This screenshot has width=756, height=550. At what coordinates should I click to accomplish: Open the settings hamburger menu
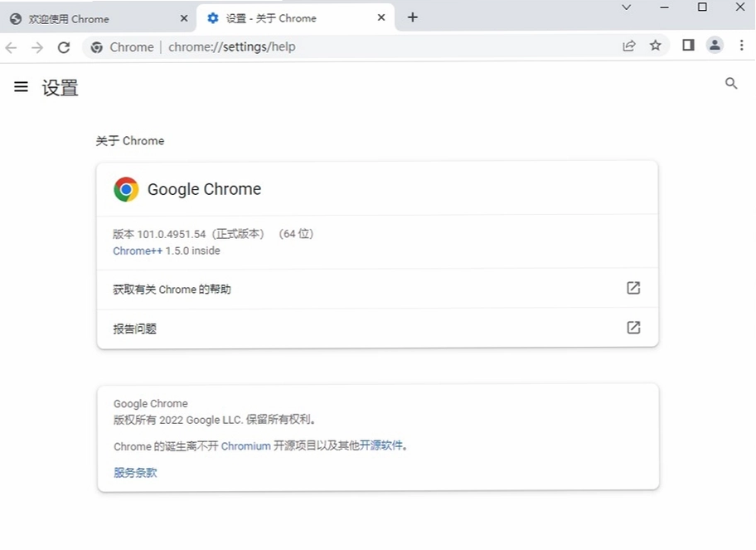[21, 87]
